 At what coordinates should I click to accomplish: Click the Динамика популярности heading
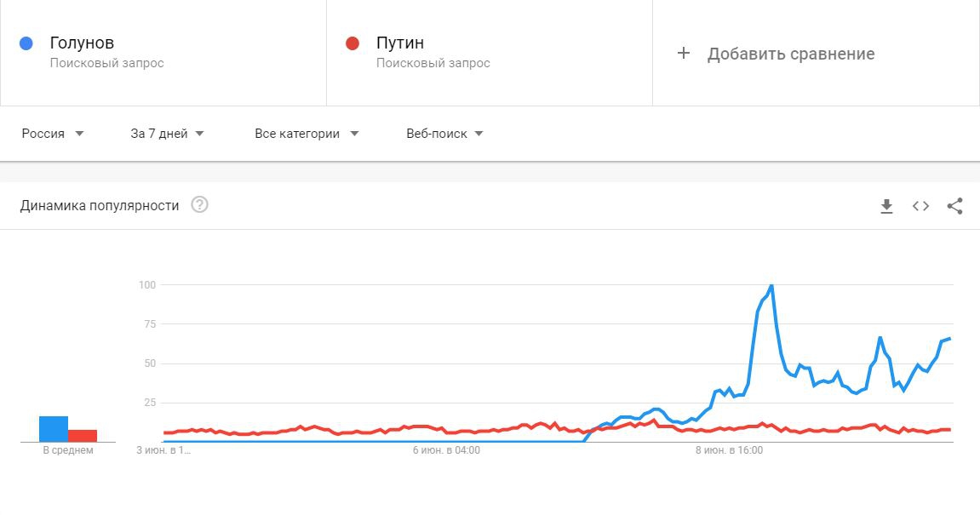pyautogui.click(x=100, y=205)
